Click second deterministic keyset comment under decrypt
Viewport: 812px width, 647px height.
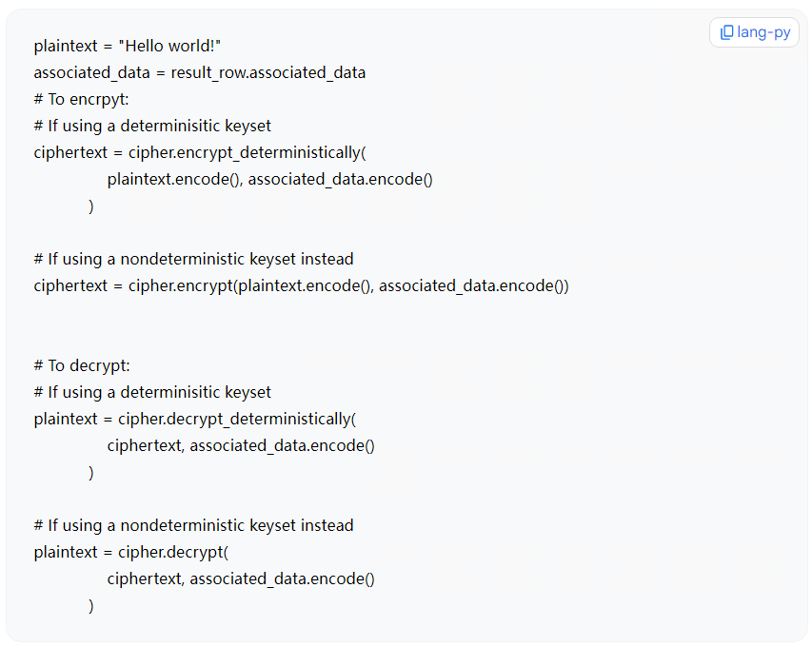[152, 392]
